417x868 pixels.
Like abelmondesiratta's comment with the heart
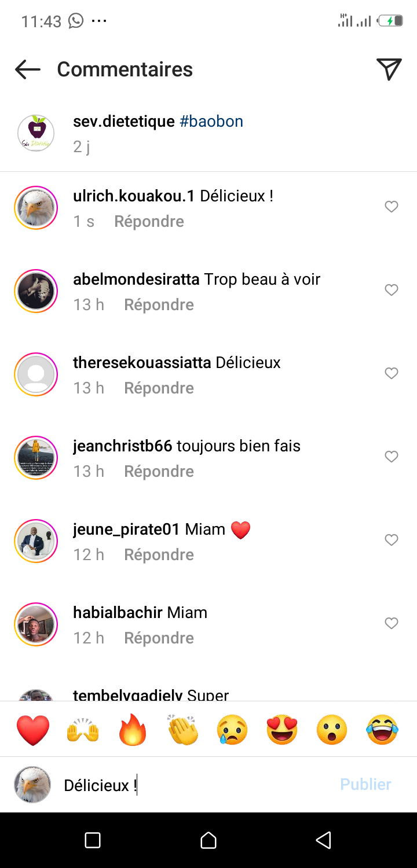point(392,290)
